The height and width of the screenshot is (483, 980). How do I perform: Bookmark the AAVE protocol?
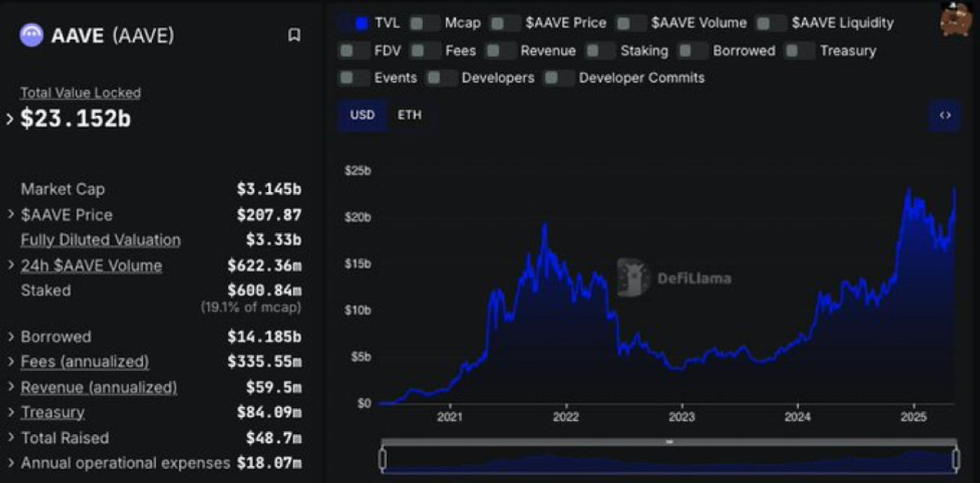[x=295, y=35]
